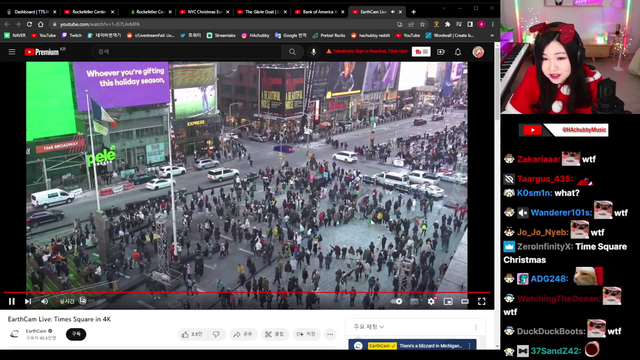Screen dimensions: 640x360
Task: Open the YouTube hamburger guide menu
Action: pos(12,52)
